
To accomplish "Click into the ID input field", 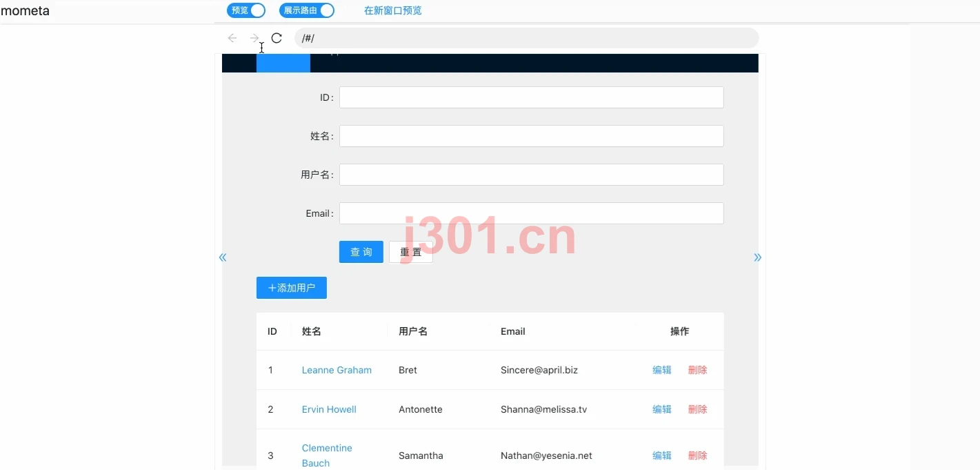I will tap(531, 97).
